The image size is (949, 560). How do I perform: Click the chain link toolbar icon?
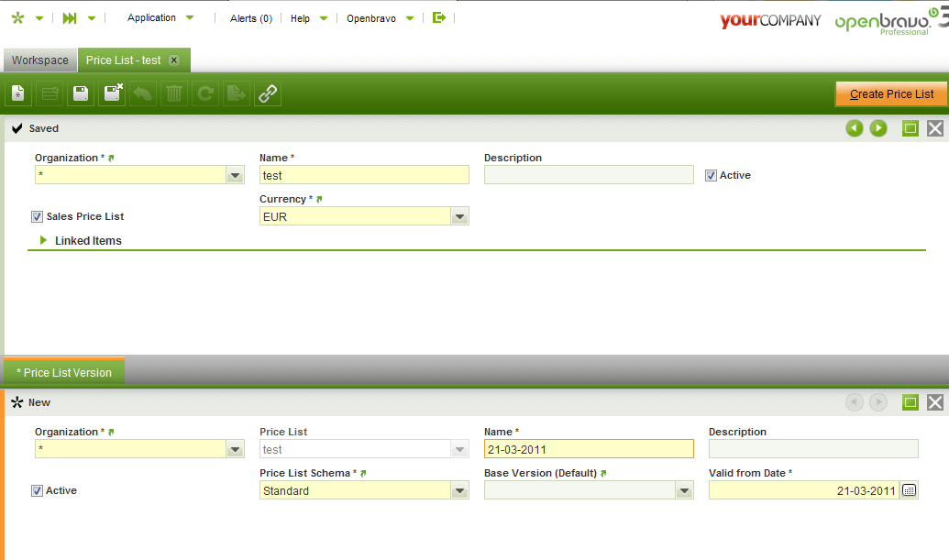268,93
